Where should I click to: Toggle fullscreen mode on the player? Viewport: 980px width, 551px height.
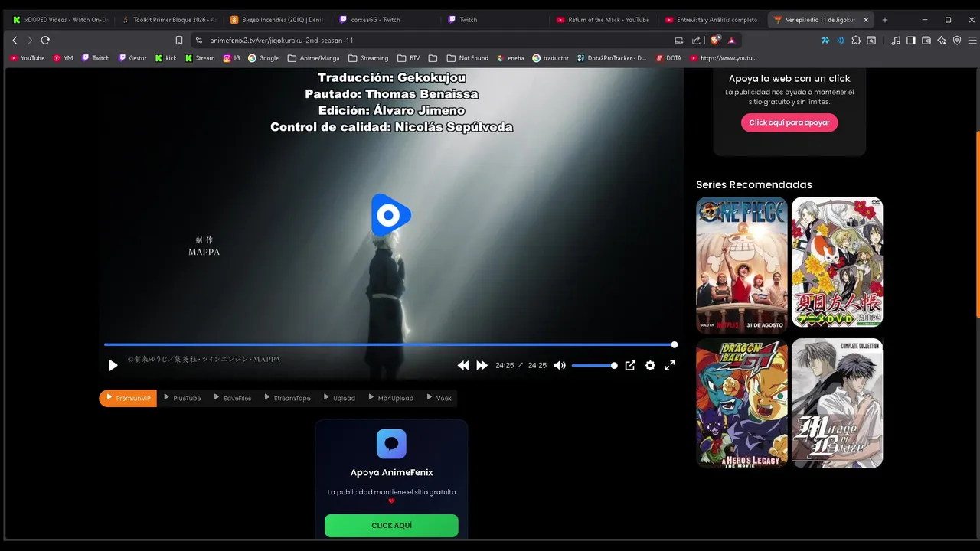669,366
